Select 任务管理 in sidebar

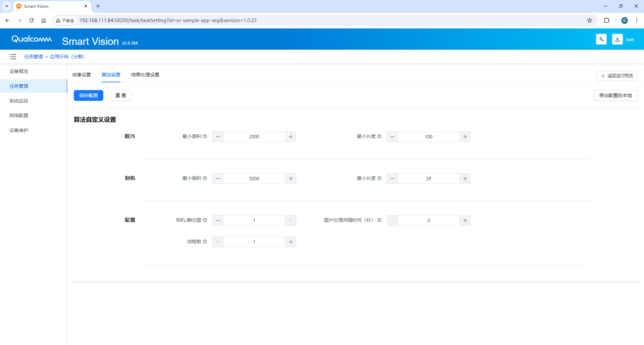34,86
